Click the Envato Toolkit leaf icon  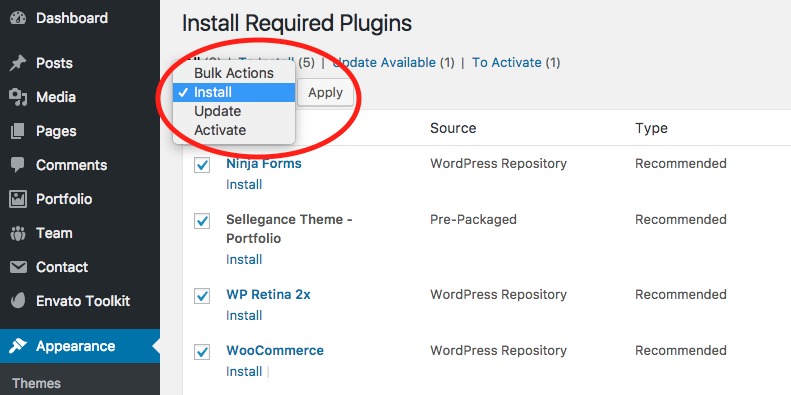tap(18, 301)
